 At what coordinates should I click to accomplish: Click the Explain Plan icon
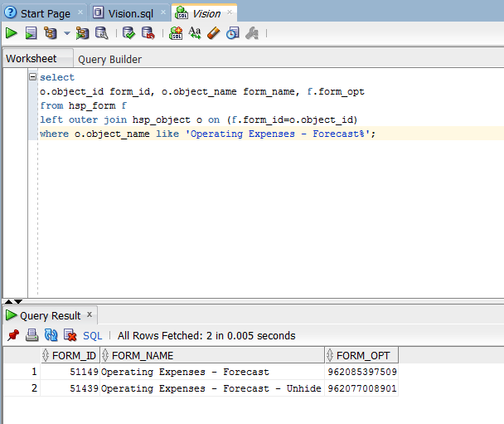click(x=51, y=33)
